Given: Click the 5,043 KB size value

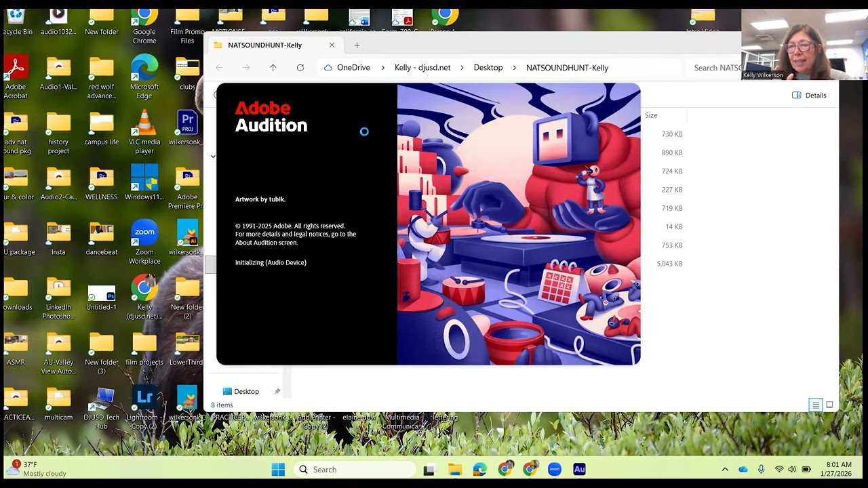Looking at the screenshot, I should [x=669, y=264].
